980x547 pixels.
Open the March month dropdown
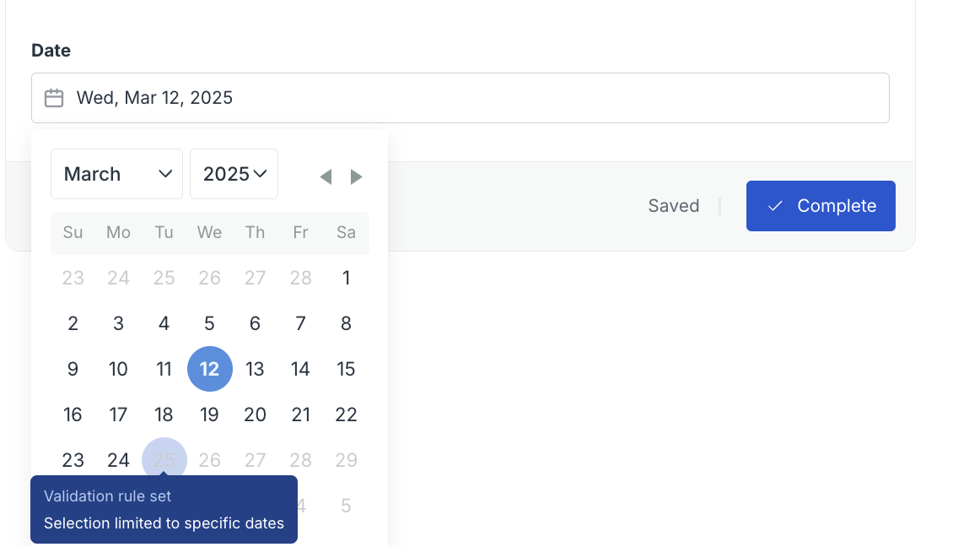click(x=117, y=174)
